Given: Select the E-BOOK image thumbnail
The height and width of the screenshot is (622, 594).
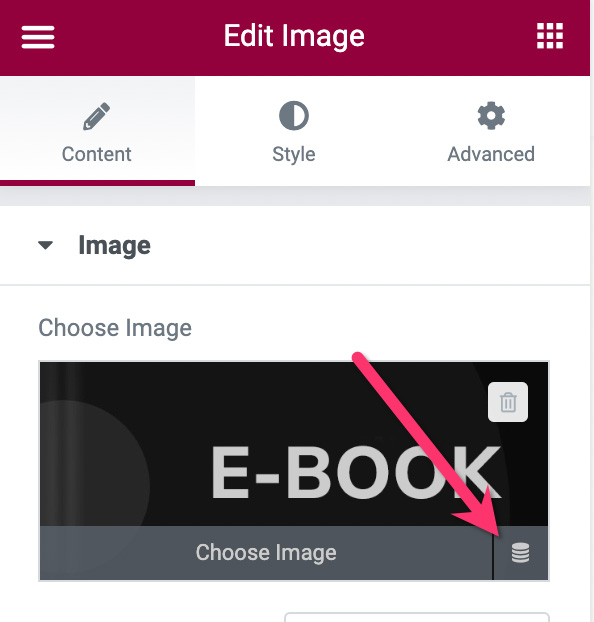Looking at the screenshot, I should (x=294, y=444).
